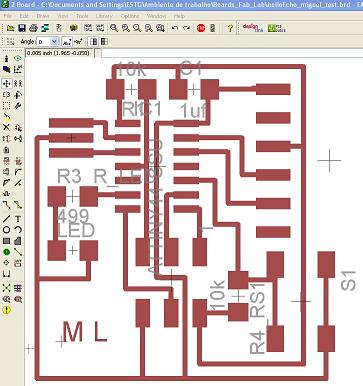The width and height of the screenshot is (363, 386).
Task: Open the Draw menu
Action: tap(43, 16)
